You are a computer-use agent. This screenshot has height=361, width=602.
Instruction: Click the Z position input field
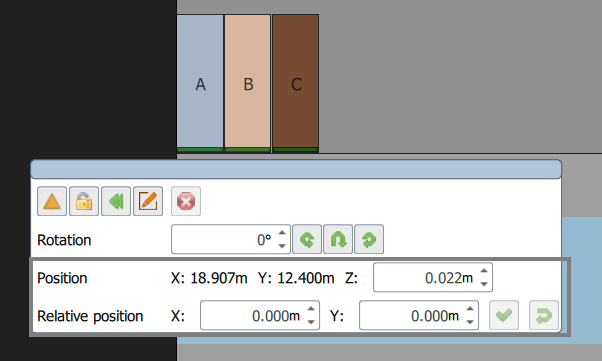433,277
